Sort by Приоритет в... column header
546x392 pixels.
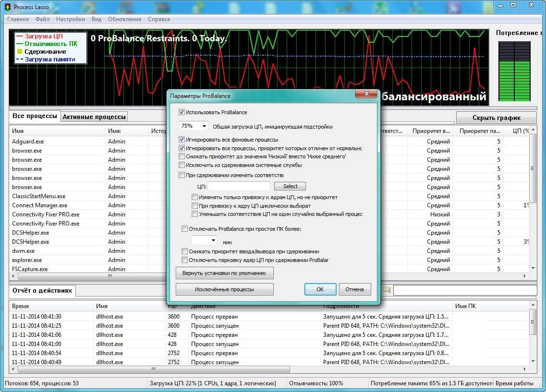coord(431,131)
